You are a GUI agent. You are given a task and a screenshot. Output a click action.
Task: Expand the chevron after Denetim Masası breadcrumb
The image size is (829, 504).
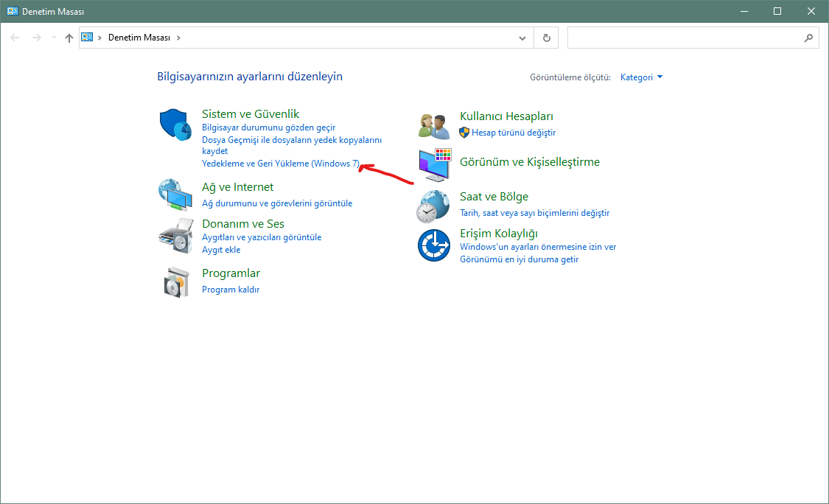179,38
